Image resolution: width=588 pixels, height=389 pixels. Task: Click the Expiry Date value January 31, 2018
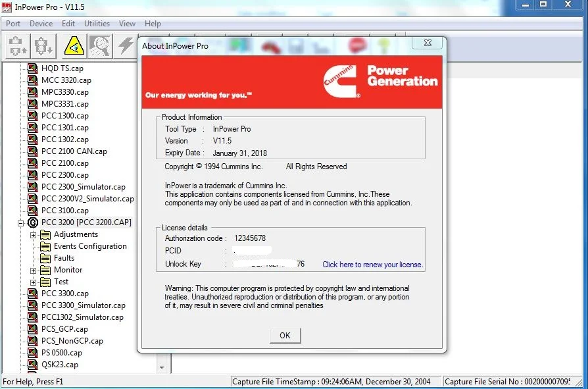pyautogui.click(x=239, y=153)
